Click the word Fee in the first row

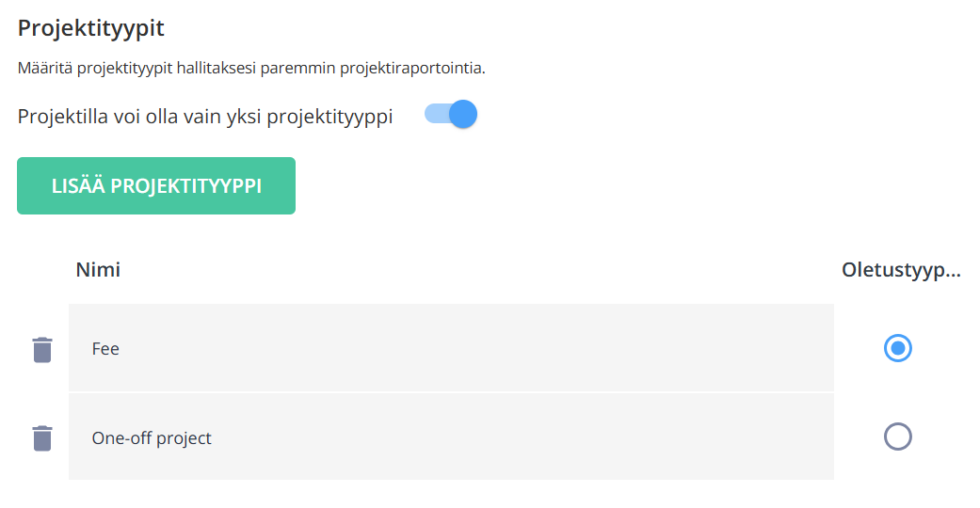(x=105, y=349)
